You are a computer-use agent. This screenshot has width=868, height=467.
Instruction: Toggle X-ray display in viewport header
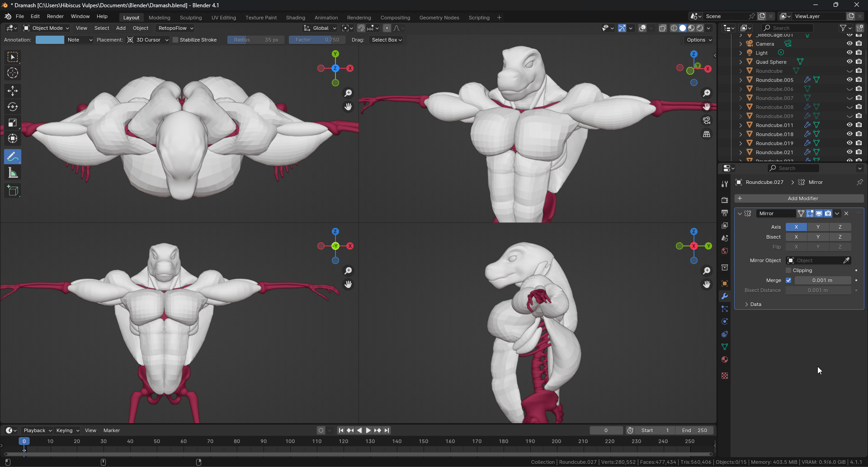click(x=662, y=28)
